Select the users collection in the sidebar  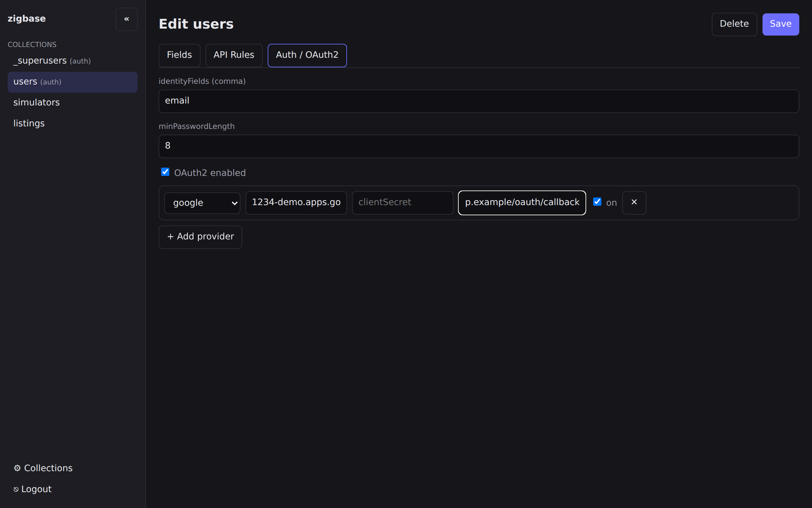click(72, 82)
